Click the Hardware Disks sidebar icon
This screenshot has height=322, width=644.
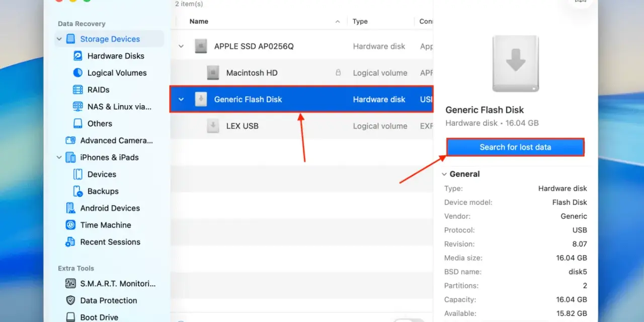coord(78,56)
